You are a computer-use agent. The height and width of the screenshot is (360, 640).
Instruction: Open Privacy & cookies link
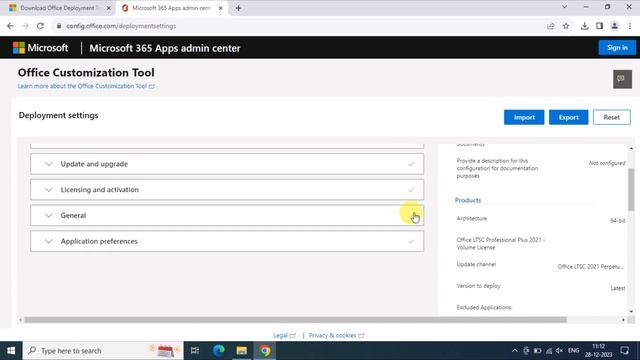[336, 335]
